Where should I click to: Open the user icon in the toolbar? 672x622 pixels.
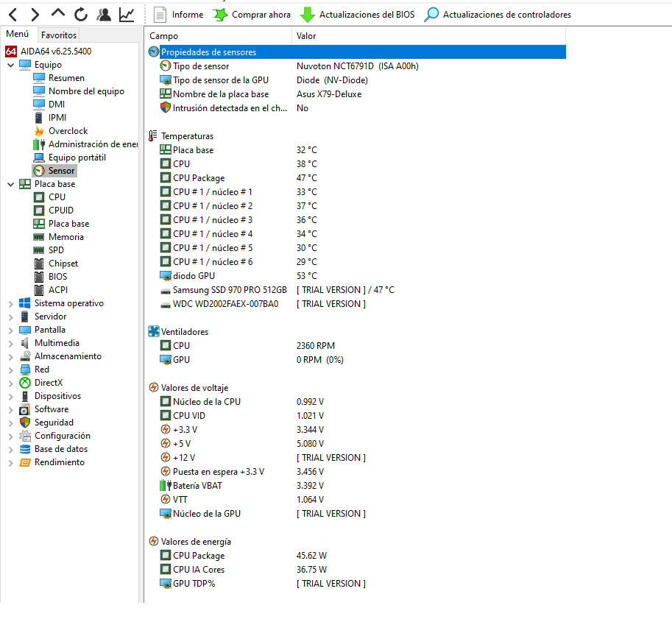click(x=104, y=15)
